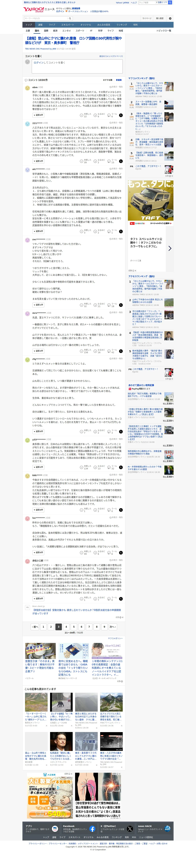
Task: Open the news HACK footer icon
Action: [167, 829]
